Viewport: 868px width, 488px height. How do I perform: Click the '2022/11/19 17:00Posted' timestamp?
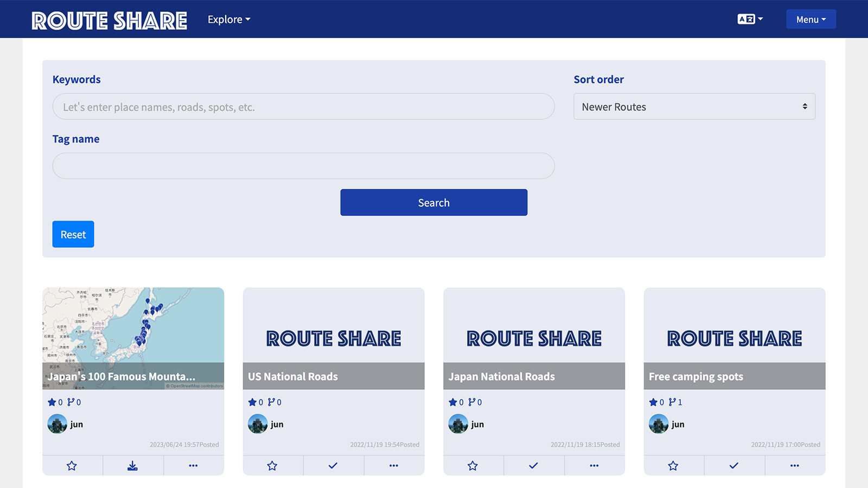tap(786, 445)
